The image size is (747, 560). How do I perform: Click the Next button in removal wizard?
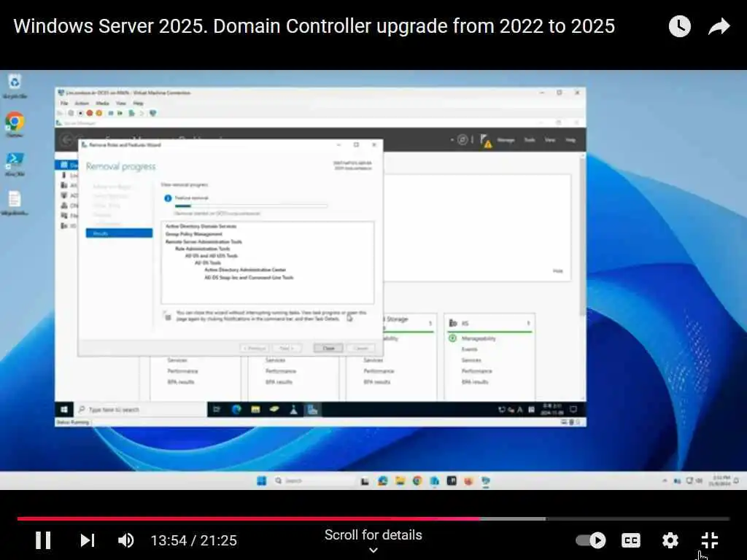pos(286,349)
